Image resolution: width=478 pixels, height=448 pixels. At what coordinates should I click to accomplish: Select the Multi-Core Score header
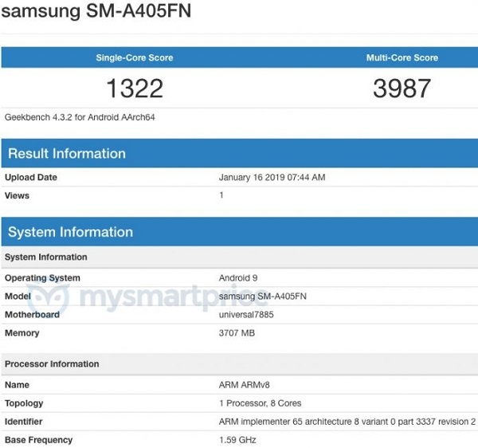point(402,58)
